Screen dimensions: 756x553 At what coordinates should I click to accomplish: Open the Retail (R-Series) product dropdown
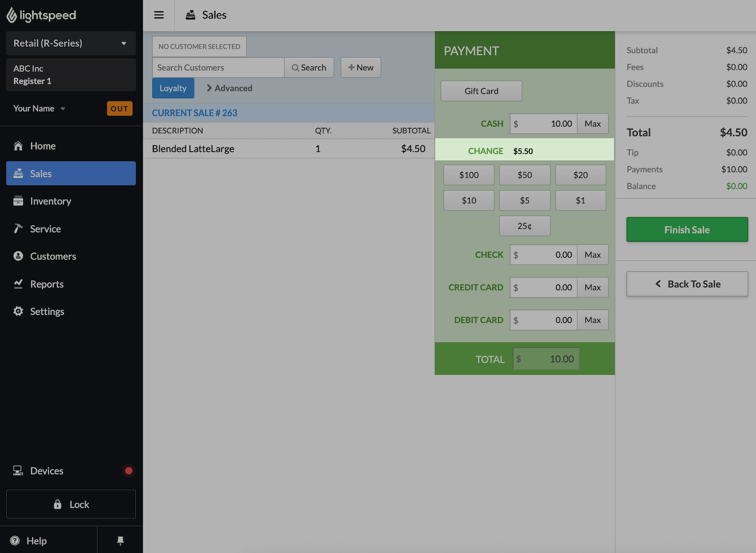(x=71, y=43)
